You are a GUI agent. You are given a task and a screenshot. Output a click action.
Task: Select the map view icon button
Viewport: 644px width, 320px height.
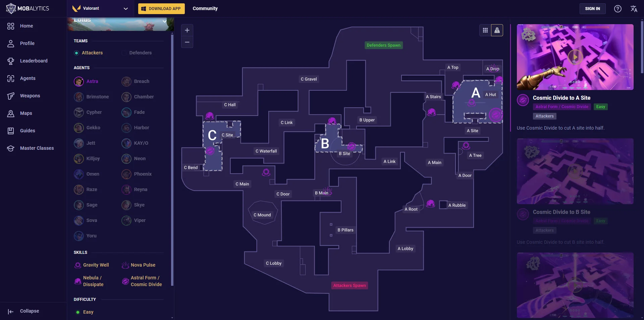coord(497,30)
